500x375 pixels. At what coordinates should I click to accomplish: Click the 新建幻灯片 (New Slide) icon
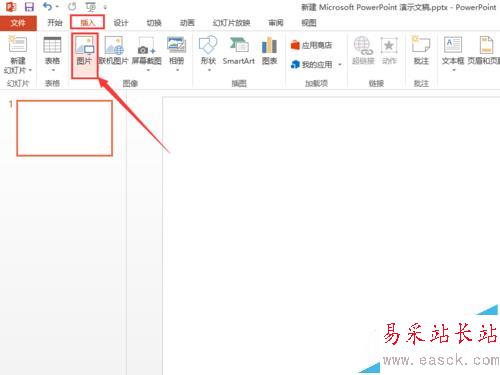[x=17, y=44]
